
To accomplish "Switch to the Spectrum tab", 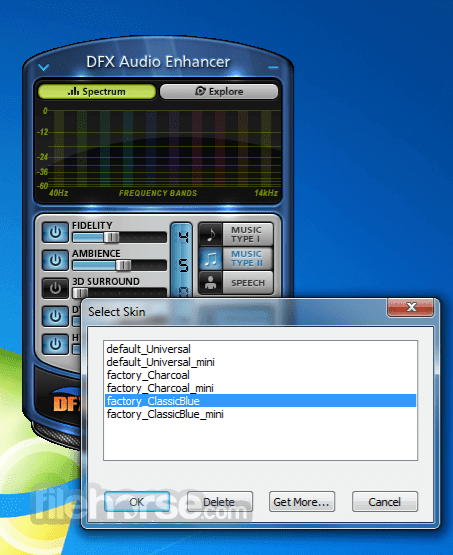I will click(97, 91).
